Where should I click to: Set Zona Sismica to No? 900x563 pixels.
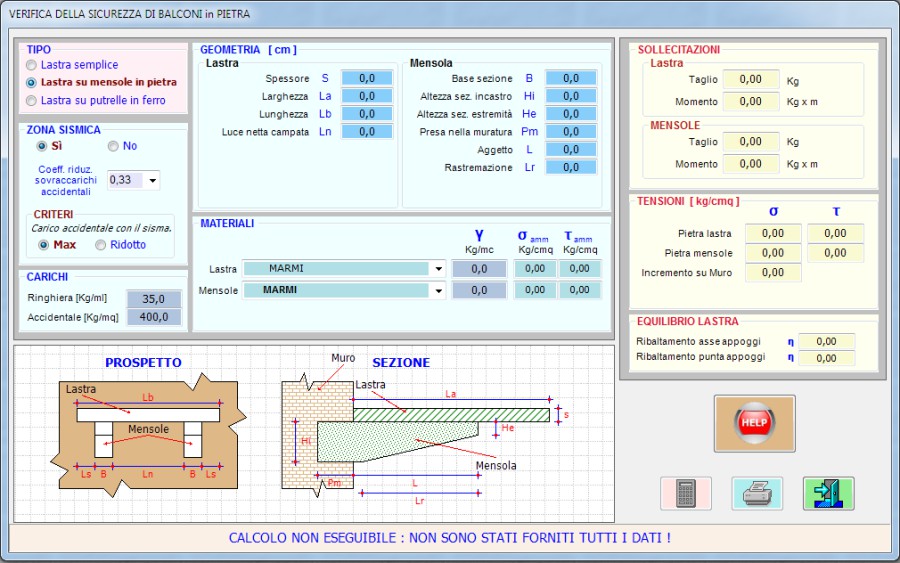[x=122, y=146]
